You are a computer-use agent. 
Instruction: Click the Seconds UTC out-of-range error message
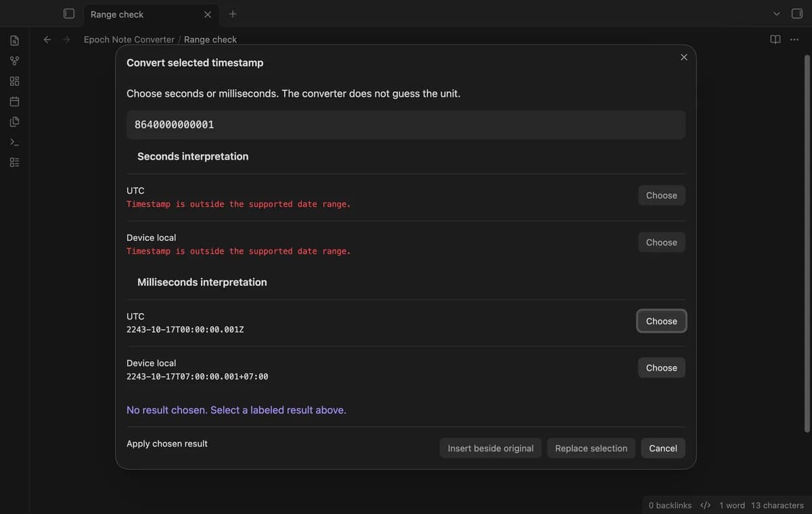[x=239, y=204]
